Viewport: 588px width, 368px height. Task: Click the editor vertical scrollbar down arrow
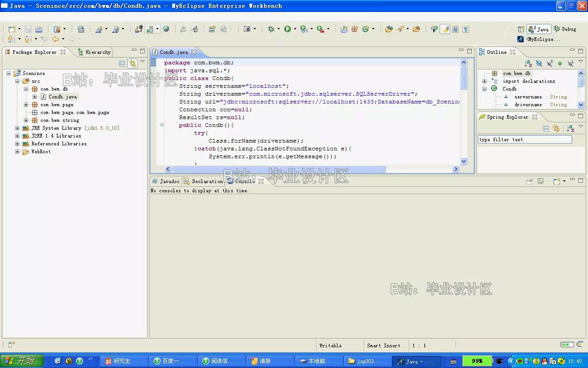tap(464, 161)
